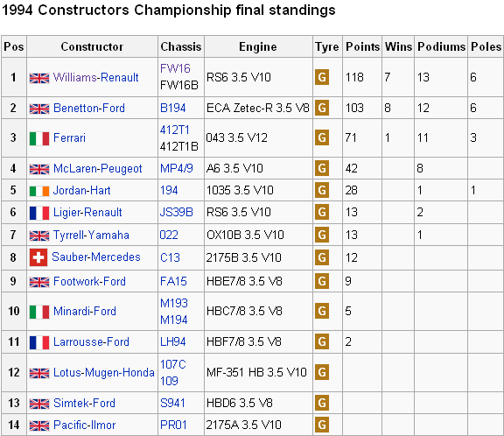504x436 pixels.
Task: Click the Italian flag next to Minardi-Ford
Action: click(39, 312)
